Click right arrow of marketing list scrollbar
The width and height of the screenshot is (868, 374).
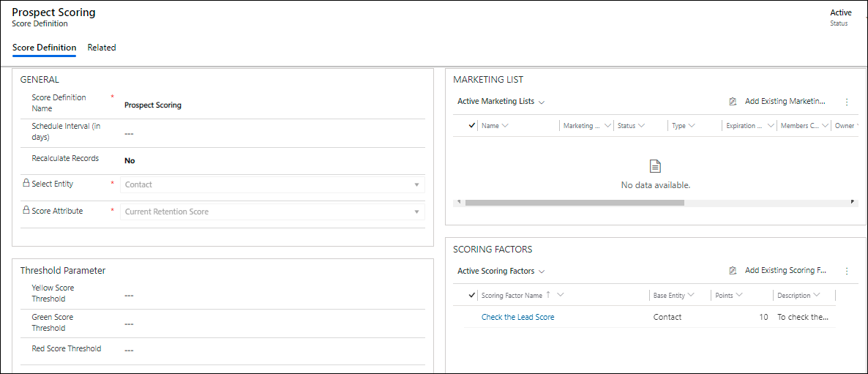[853, 202]
